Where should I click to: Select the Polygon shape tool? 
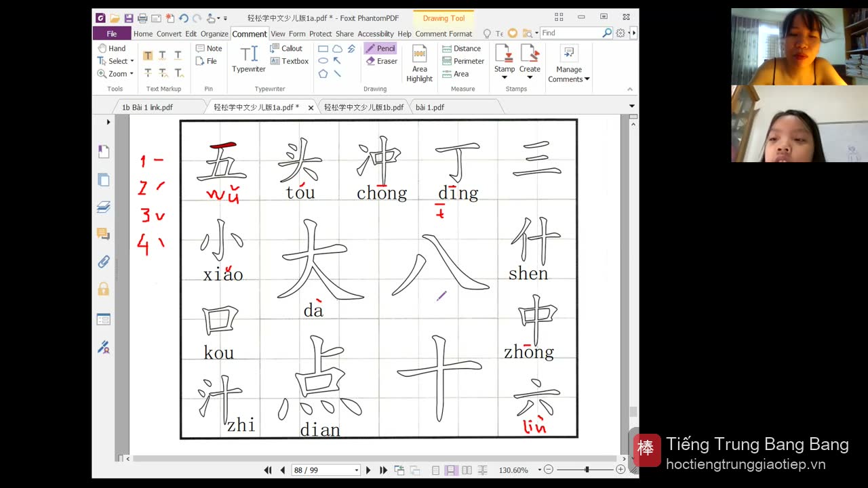[x=323, y=73]
